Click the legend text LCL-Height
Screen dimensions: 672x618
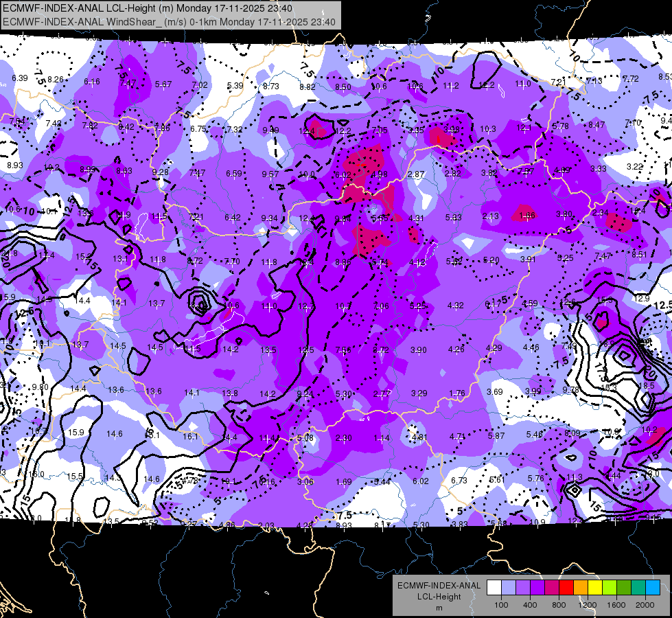[x=439, y=597]
